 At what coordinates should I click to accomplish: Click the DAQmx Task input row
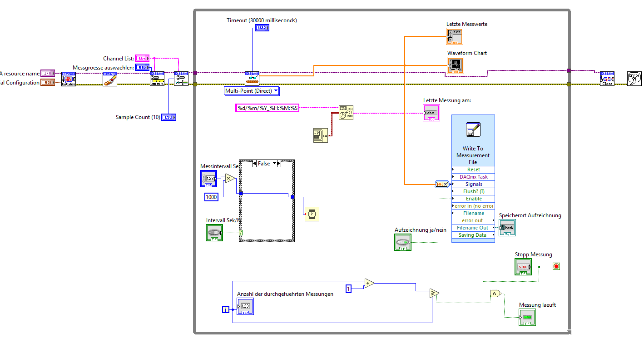click(x=473, y=177)
